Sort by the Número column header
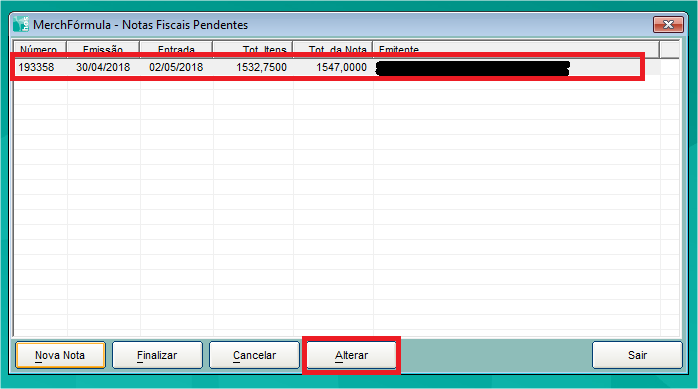Viewport: 698px width, 389px height. [x=40, y=49]
